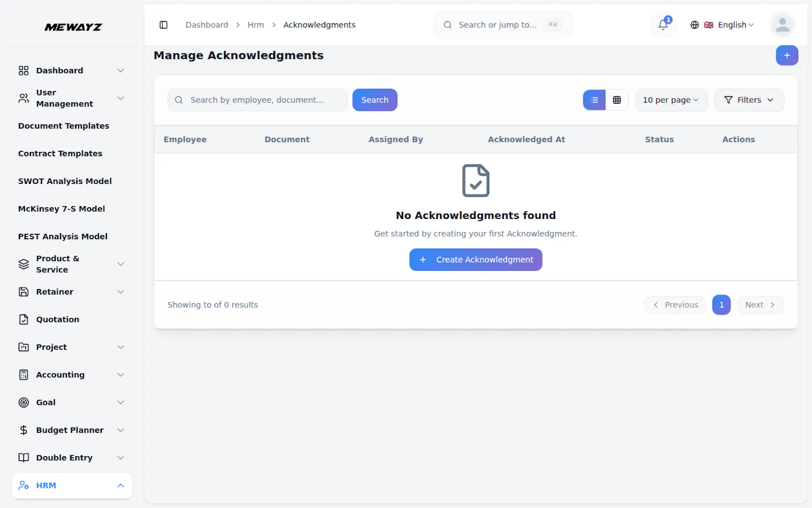Click the Quotation document icon
The height and width of the screenshot is (508, 812).
[23, 320]
